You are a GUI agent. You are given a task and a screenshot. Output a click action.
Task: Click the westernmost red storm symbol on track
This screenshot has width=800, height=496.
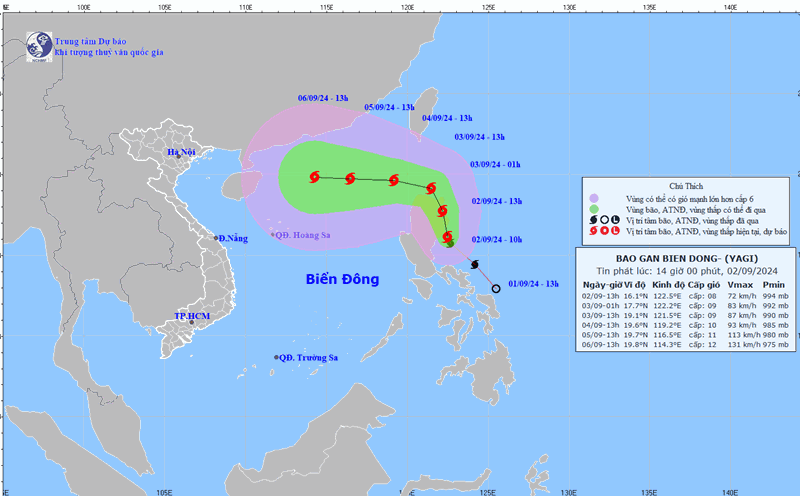[x=314, y=177]
